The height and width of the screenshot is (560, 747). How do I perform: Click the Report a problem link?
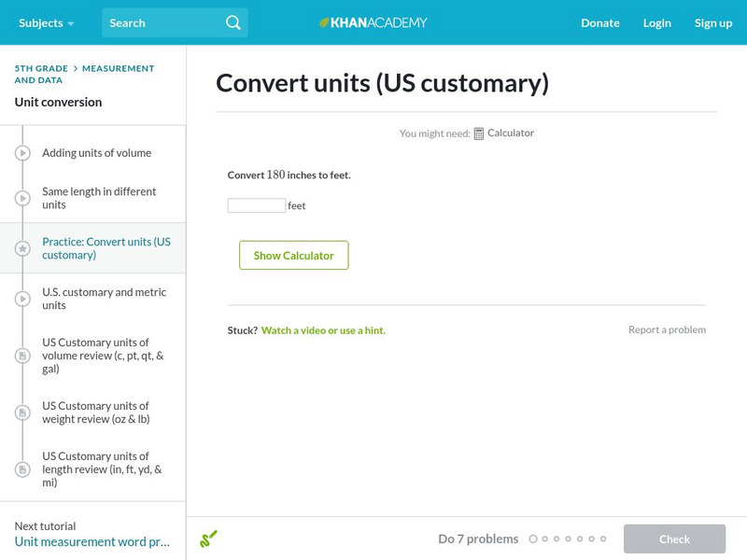(x=667, y=329)
